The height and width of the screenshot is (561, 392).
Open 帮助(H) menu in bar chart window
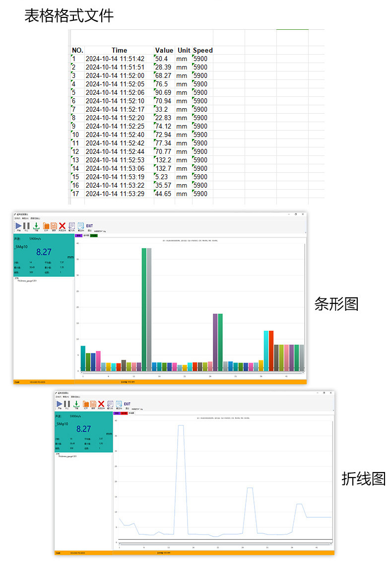point(25,218)
